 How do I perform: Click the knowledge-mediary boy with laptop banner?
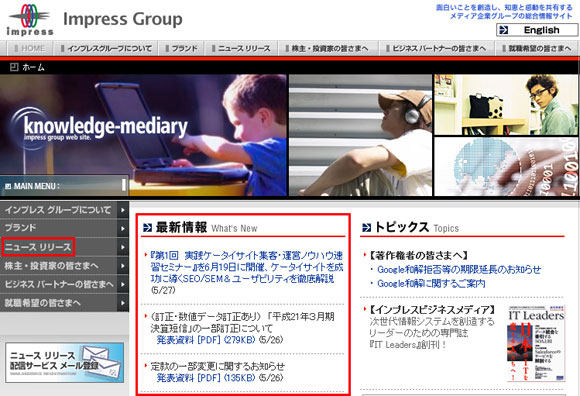point(143,135)
